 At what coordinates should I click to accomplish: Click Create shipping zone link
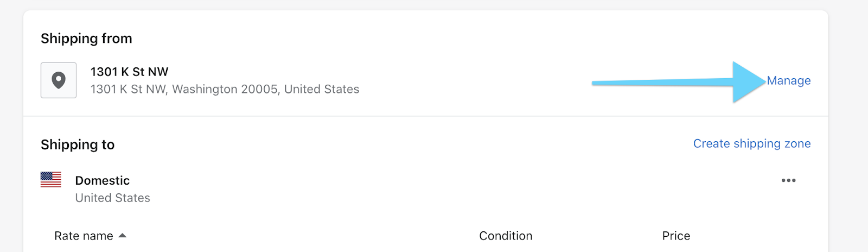coord(751,144)
